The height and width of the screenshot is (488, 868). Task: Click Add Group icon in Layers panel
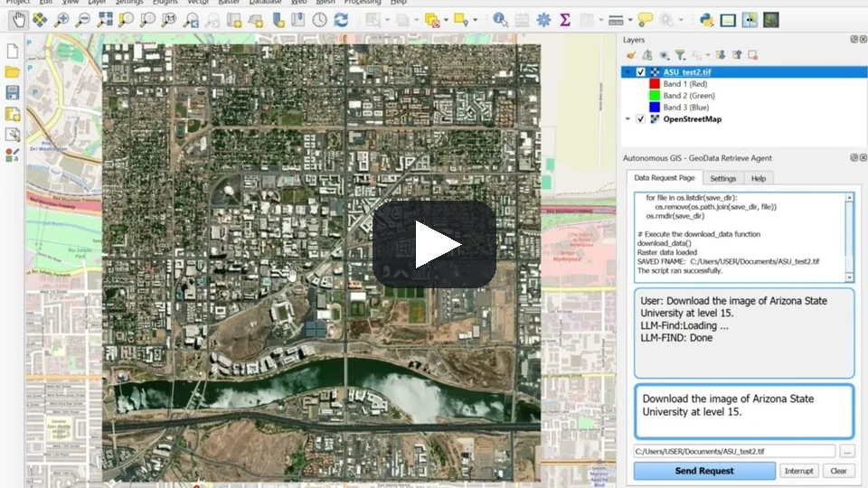pyautogui.click(x=647, y=55)
